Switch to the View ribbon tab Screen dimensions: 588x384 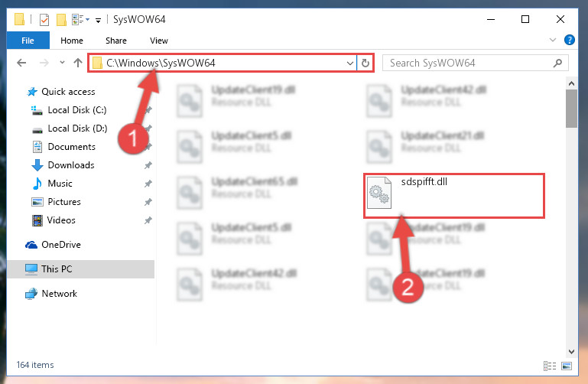click(x=158, y=41)
